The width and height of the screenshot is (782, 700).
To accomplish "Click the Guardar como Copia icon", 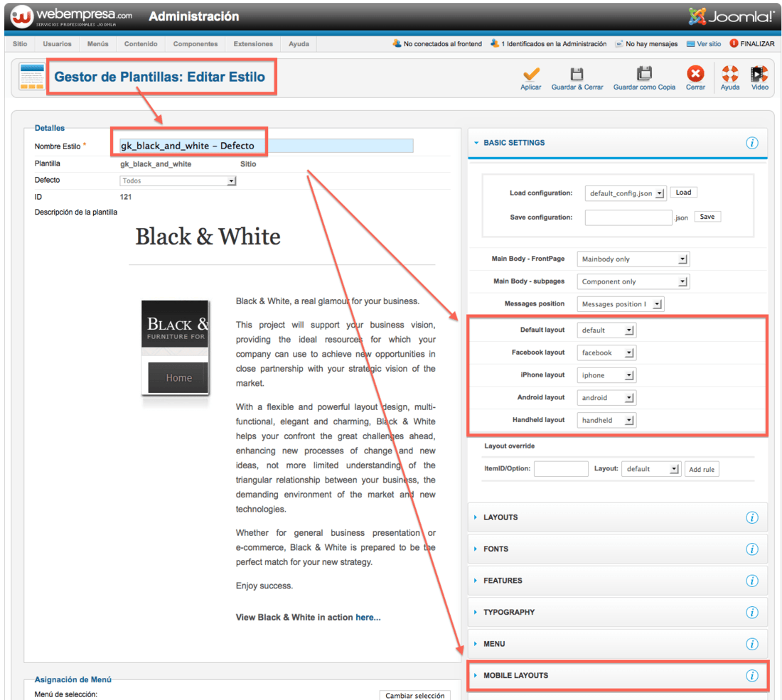I will pyautogui.click(x=644, y=74).
